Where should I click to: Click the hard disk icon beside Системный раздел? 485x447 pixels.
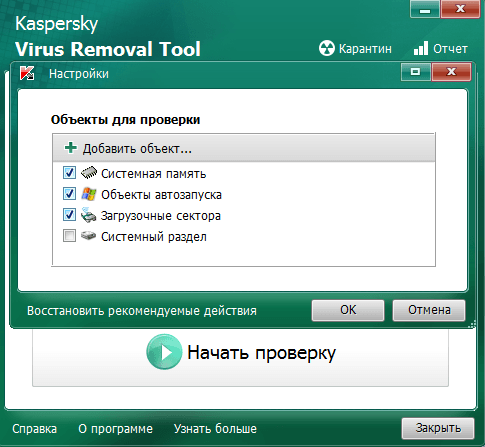coord(88,236)
